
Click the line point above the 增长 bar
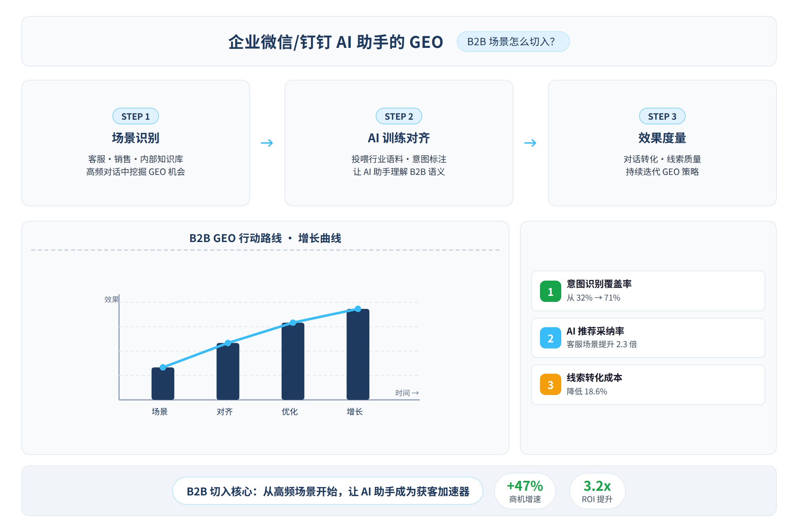coord(358,309)
